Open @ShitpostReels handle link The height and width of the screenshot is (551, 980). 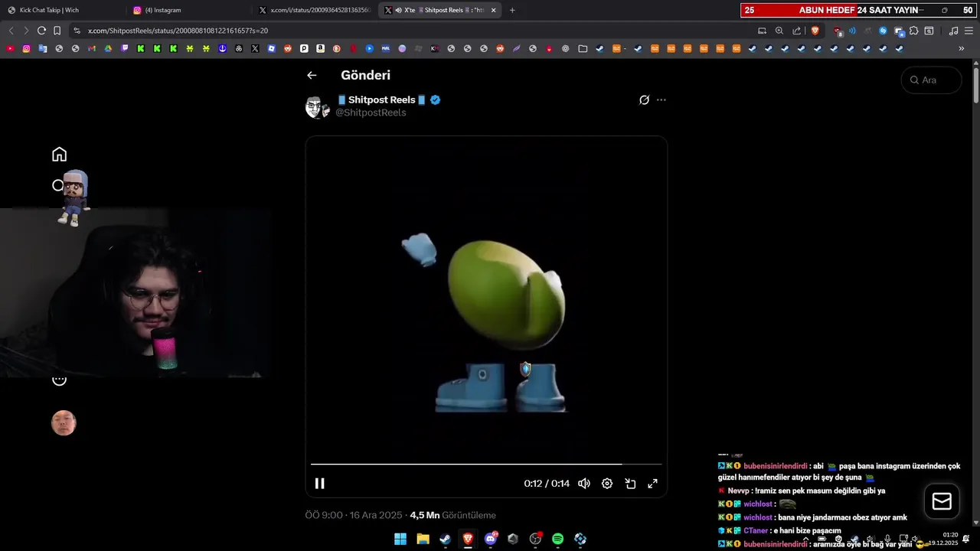371,112
